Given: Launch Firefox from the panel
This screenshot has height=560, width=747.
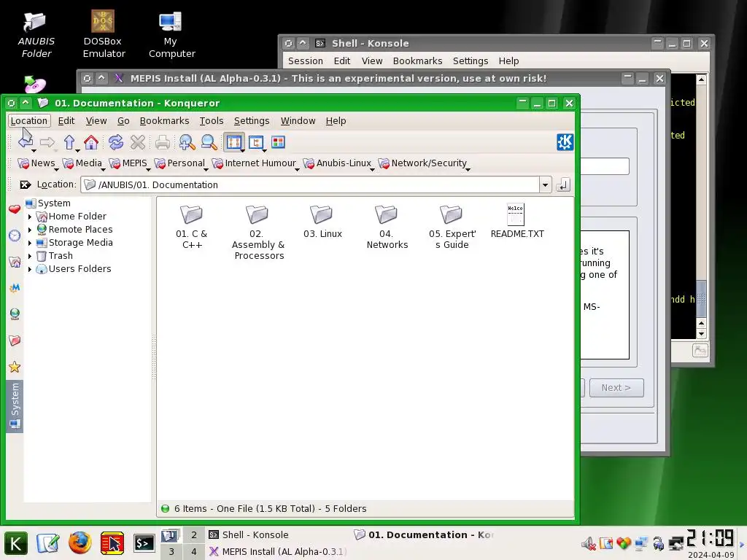Looking at the screenshot, I should pyautogui.click(x=80, y=542).
